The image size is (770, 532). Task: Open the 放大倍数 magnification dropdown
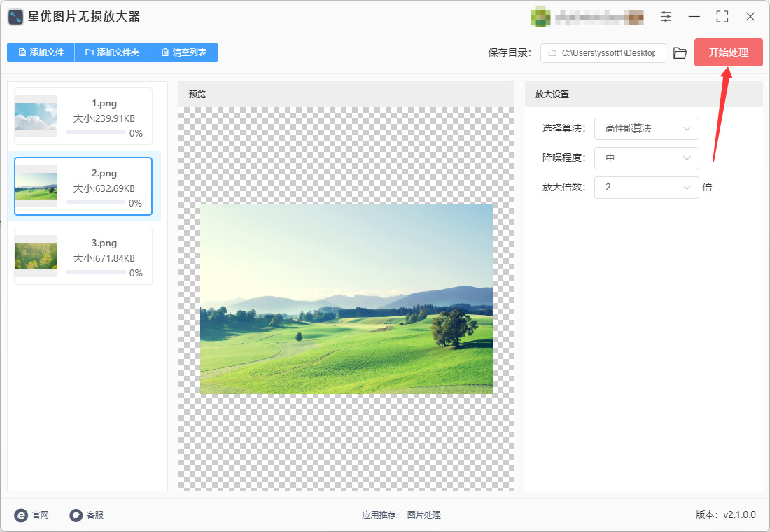click(646, 187)
